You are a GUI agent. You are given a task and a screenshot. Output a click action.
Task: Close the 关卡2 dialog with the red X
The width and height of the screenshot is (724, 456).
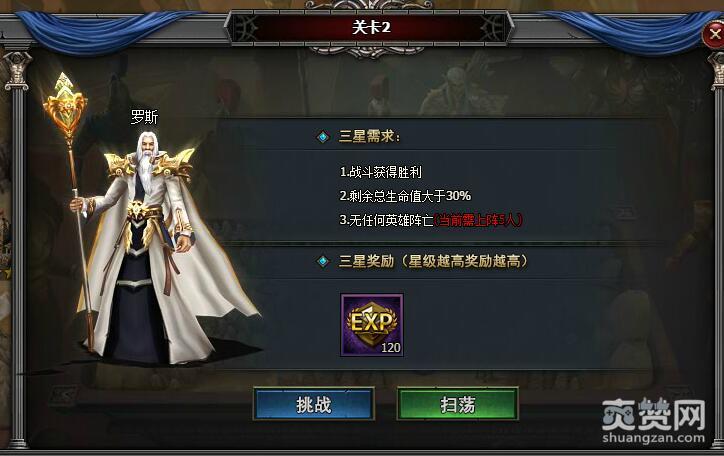[714, 34]
